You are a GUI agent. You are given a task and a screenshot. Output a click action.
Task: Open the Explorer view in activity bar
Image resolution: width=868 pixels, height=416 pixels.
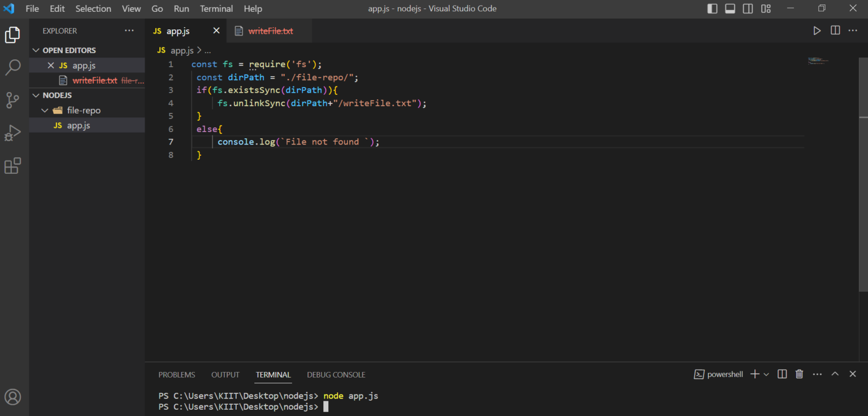12,34
